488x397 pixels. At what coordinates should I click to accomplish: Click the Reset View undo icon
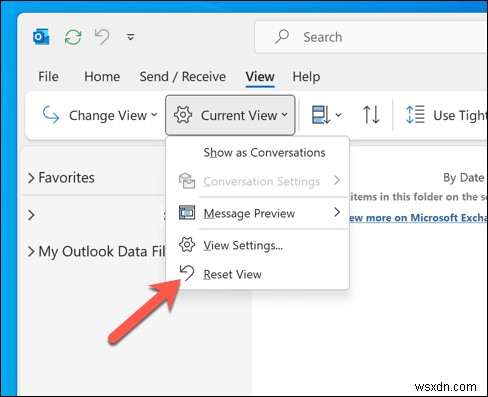click(187, 273)
